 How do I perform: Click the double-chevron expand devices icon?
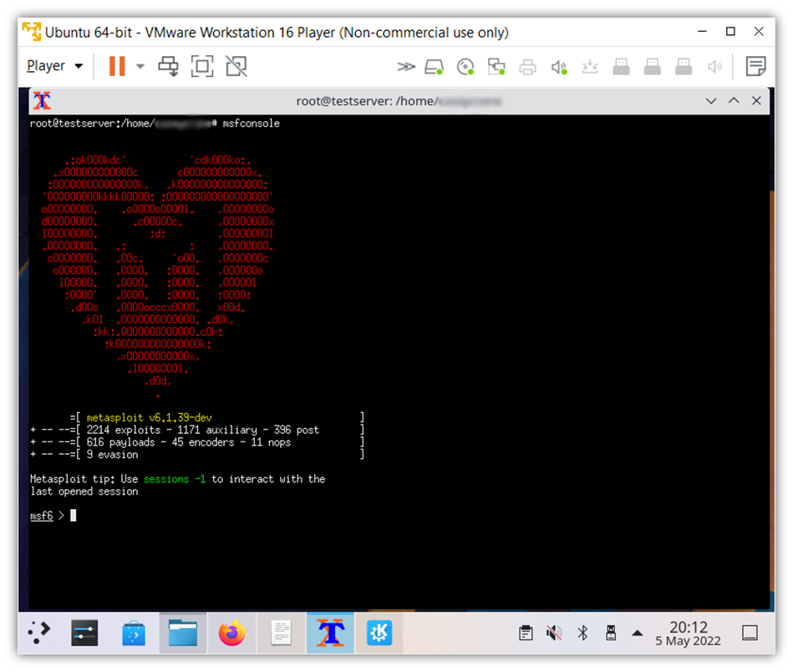click(405, 66)
